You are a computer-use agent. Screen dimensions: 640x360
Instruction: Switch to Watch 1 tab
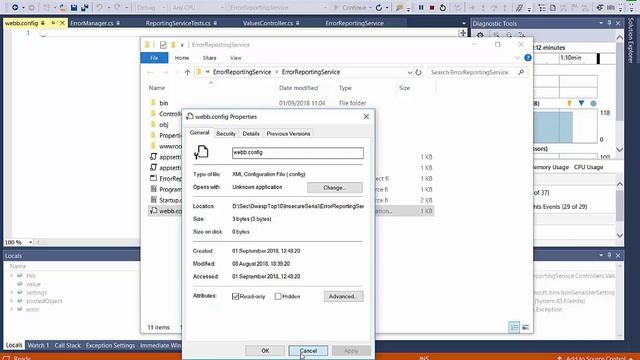(x=38, y=345)
